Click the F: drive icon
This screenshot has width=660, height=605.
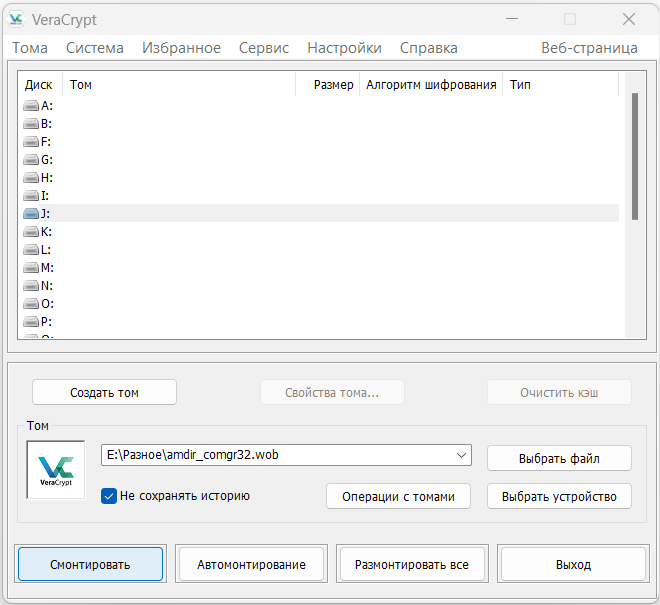[x=31, y=142]
